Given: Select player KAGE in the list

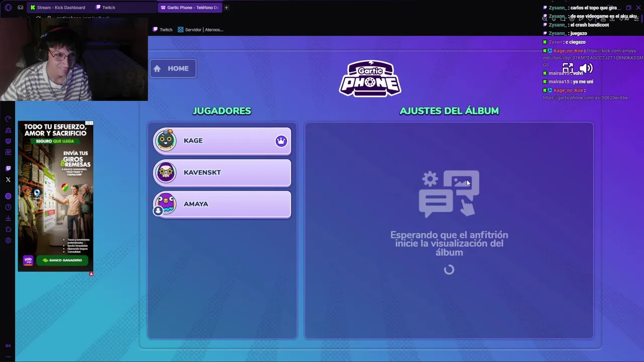Looking at the screenshot, I should click(222, 141).
